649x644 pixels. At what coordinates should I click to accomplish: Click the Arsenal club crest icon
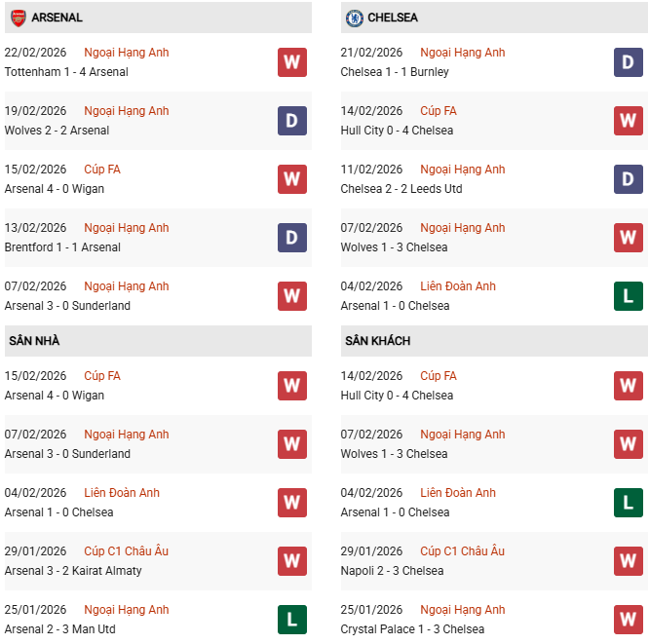(19, 18)
